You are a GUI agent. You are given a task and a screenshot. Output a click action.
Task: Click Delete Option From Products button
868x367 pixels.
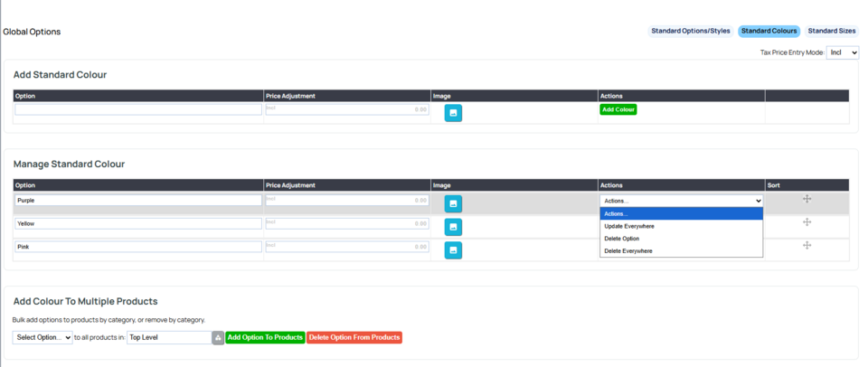(x=354, y=338)
